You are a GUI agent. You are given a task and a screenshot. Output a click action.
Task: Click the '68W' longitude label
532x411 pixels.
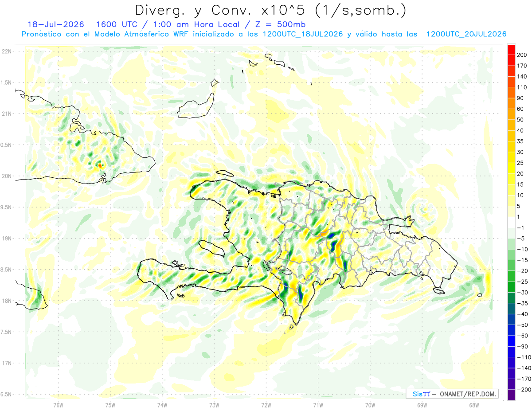pyautogui.click(x=473, y=405)
